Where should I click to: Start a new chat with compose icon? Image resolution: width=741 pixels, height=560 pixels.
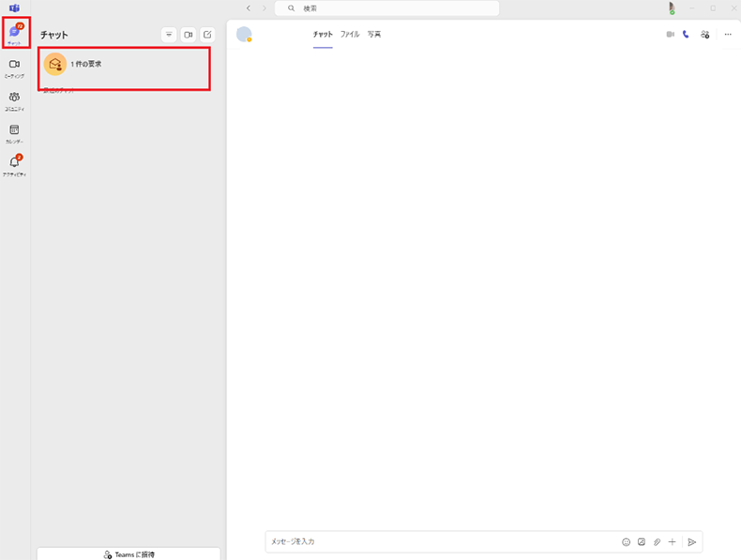[207, 35]
